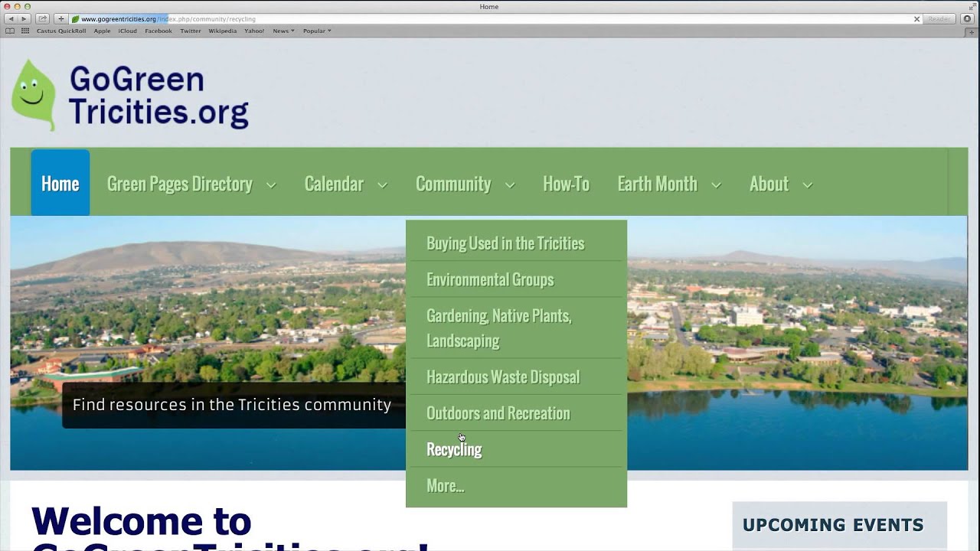Expand chevron next to About
Screen dimensions: 980x551
[807, 184]
